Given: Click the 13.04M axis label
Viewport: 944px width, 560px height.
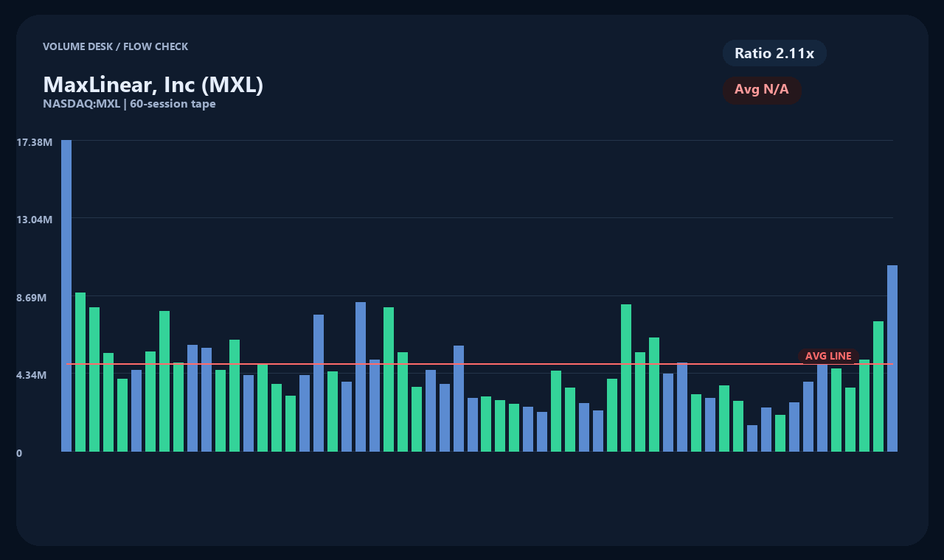Looking at the screenshot, I should coord(34,220).
